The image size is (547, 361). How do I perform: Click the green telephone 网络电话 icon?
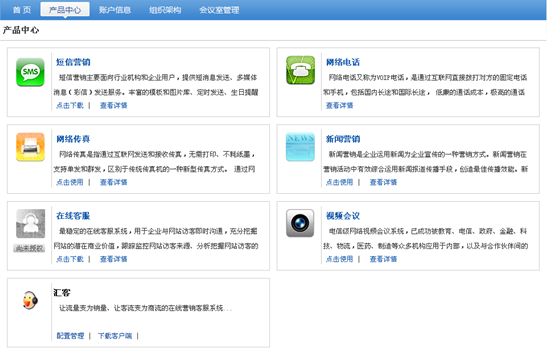point(300,70)
